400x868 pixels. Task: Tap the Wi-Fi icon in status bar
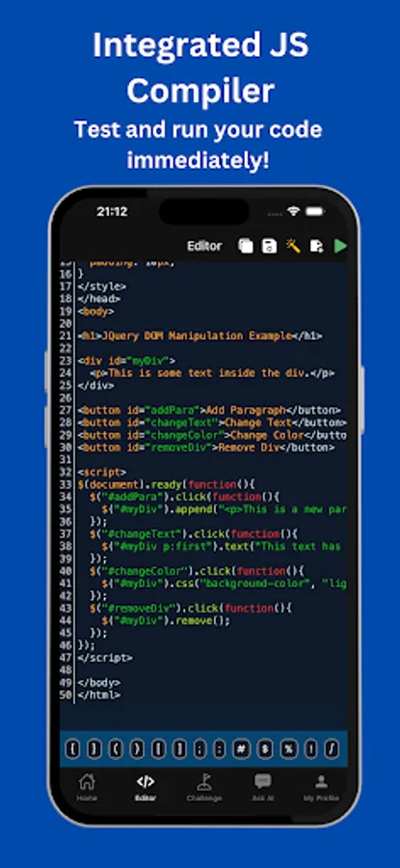pyautogui.click(x=293, y=211)
